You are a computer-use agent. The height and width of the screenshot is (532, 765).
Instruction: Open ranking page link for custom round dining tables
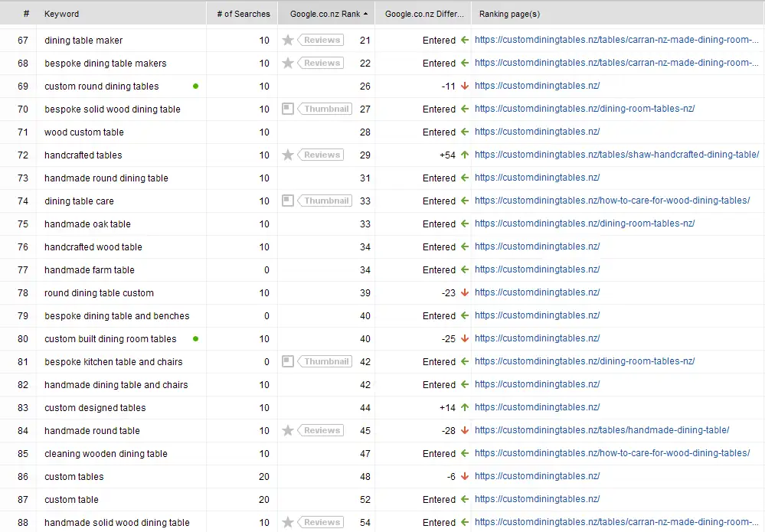pos(537,86)
